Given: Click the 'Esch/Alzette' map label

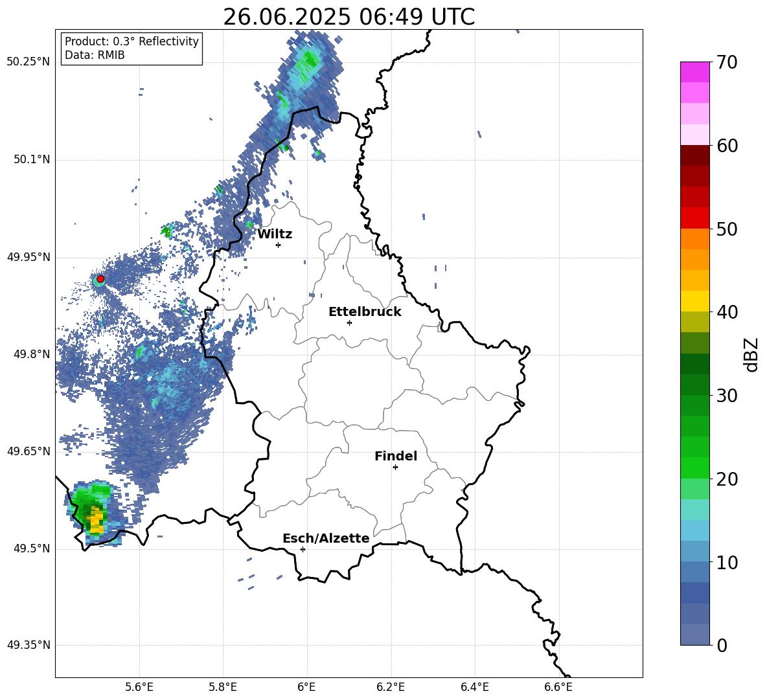Looking at the screenshot, I should click(326, 538).
